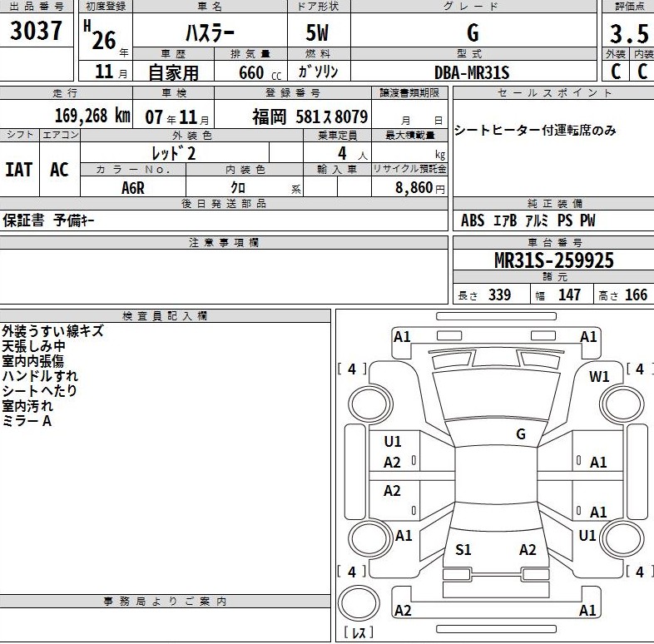Screen dimensions: 654x644
Task: Click the length value 339
Action: (500, 295)
